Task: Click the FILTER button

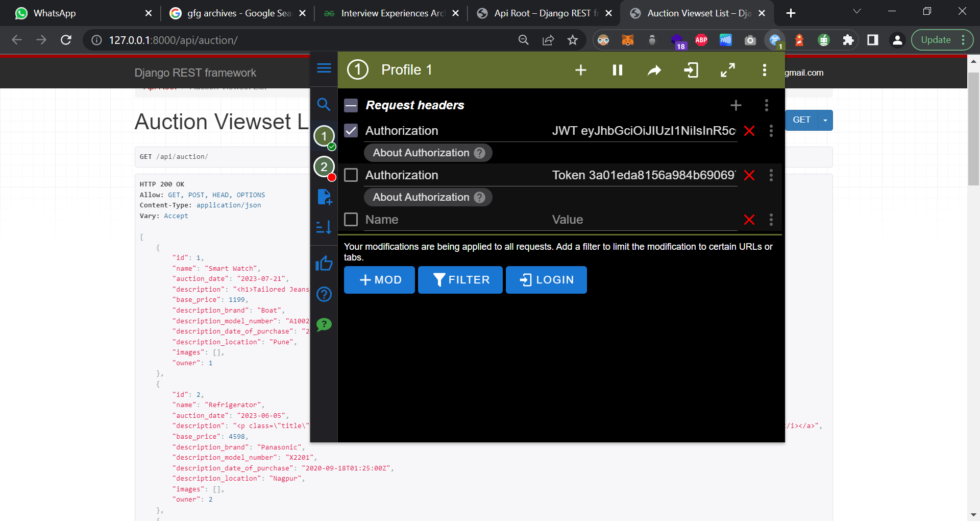Action: click(x=460, y=280)
